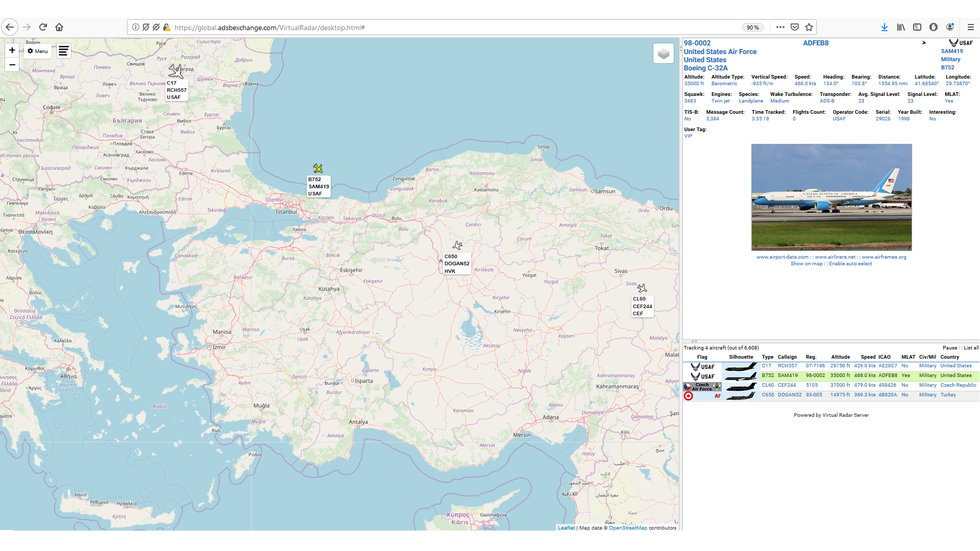This screenshot has height=551, width=980.
Task: Open Firefox hamburger application menu
Action: pos(970,28)
